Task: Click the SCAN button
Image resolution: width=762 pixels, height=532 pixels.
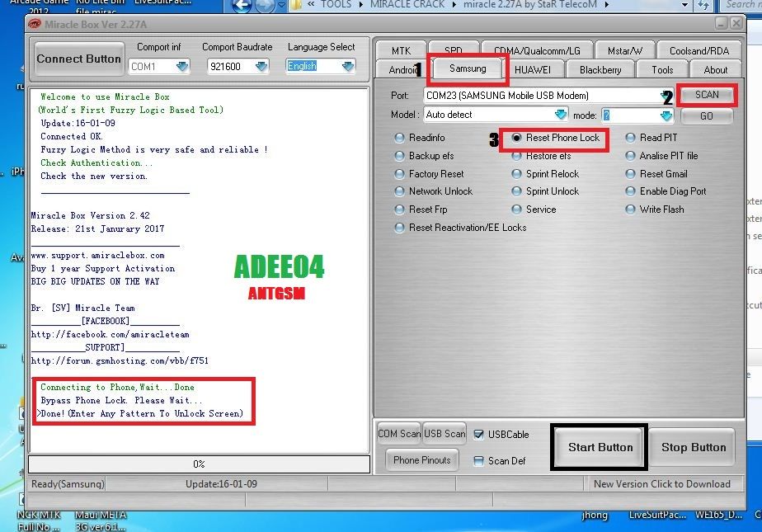Action: click(707, 95)
